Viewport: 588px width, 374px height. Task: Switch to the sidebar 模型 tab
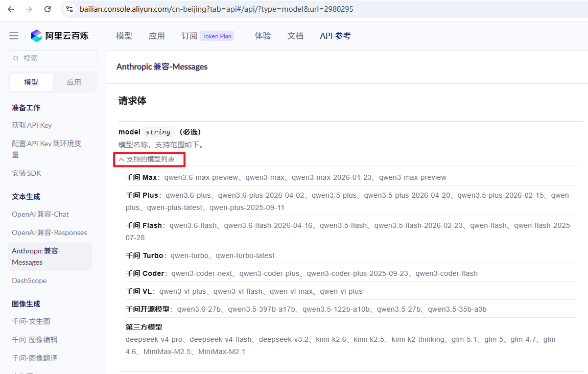coord(31,82)
